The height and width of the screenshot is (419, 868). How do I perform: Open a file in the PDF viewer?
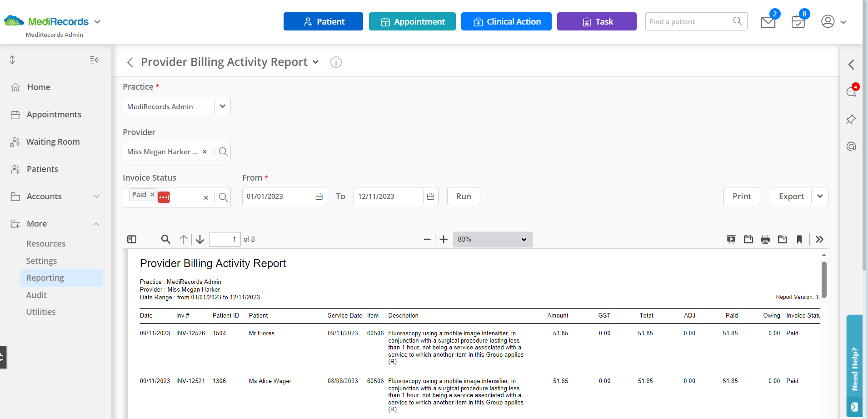[x=748, y=239]
